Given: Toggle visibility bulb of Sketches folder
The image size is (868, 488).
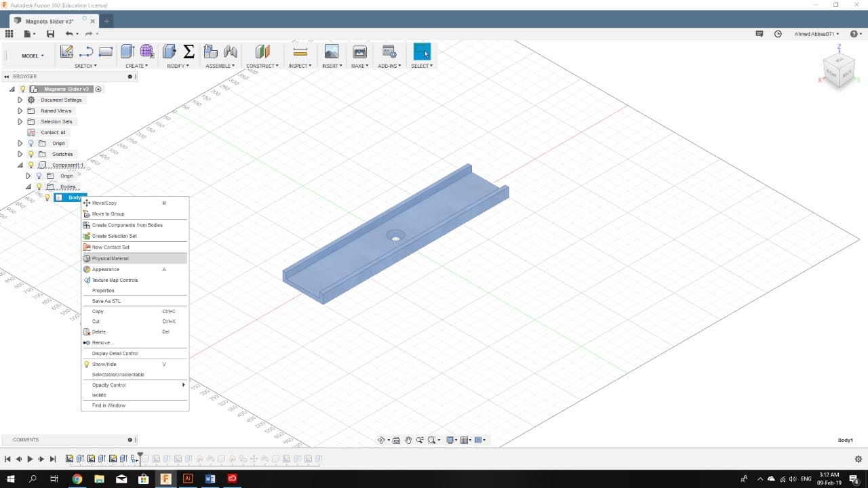Looking at the screenshot, I should [x=31, y=154].
